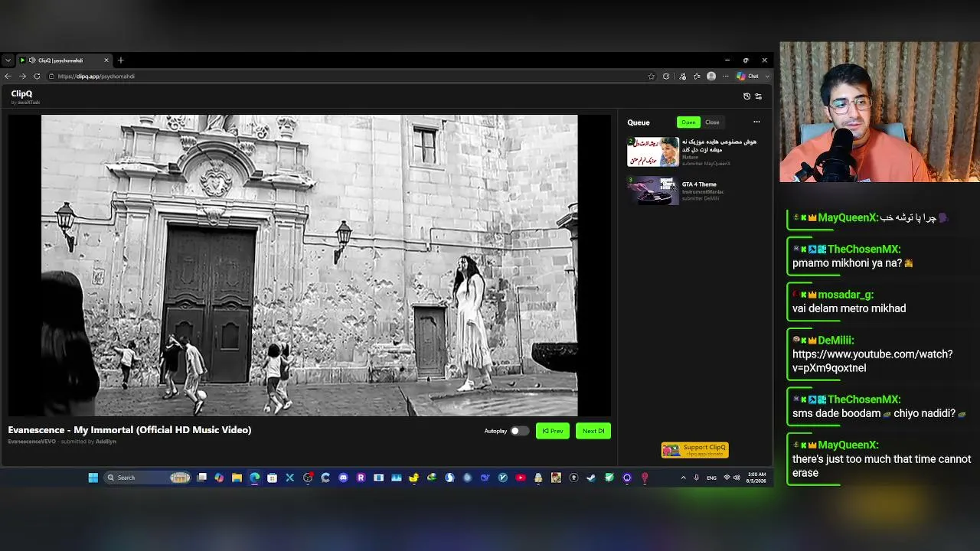
Task: Click the taskbar Search box
Action: coord(148,478)
